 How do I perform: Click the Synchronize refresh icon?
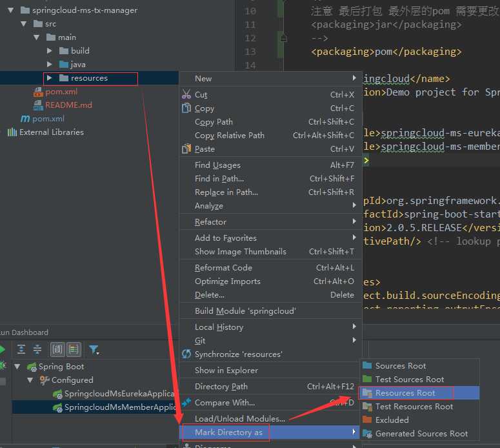point(186,354)
